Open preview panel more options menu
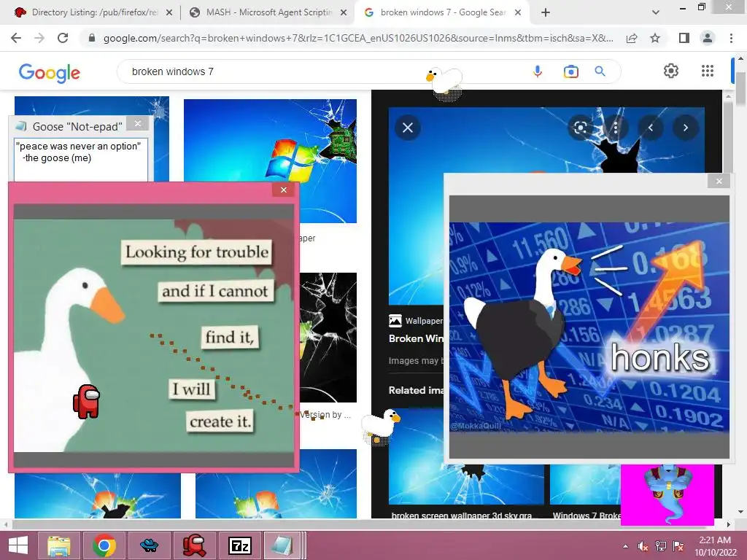747x560 pixels. tap(616, 128)
